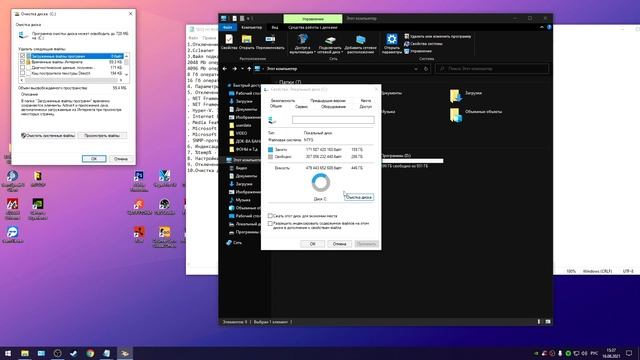Switch to Computer ribbon tab
Viewport: 640px width, 360px height.
coord(251,27)
